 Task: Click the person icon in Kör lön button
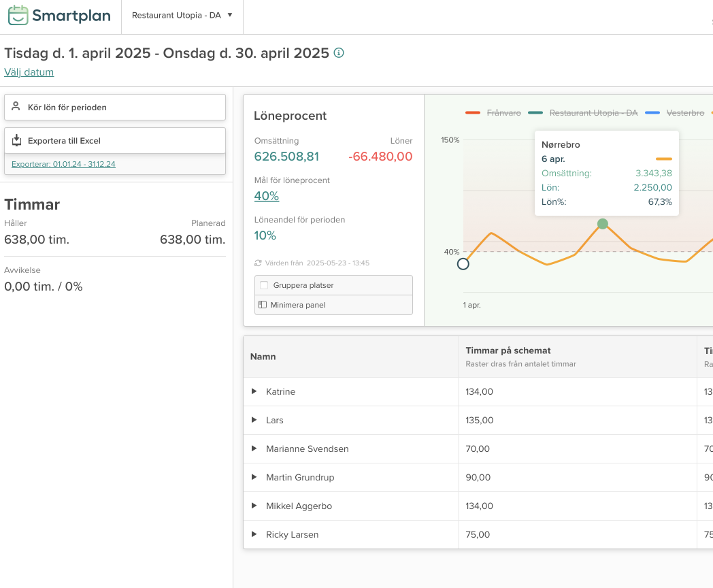pyautogui.click(x=16, y=107)
